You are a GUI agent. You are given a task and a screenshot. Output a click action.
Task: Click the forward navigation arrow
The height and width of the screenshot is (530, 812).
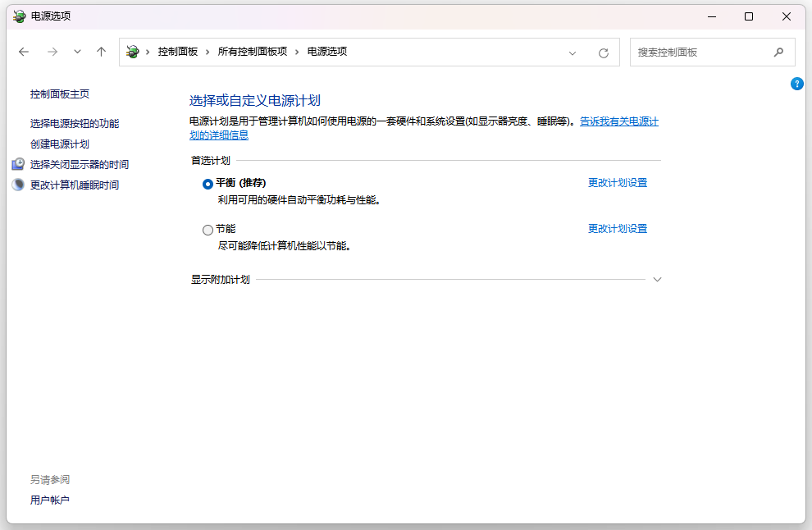pos(52,52)
